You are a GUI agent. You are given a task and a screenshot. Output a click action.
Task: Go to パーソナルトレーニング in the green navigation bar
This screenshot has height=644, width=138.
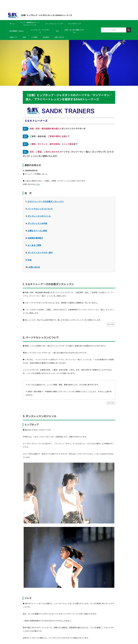coord(54,24)
